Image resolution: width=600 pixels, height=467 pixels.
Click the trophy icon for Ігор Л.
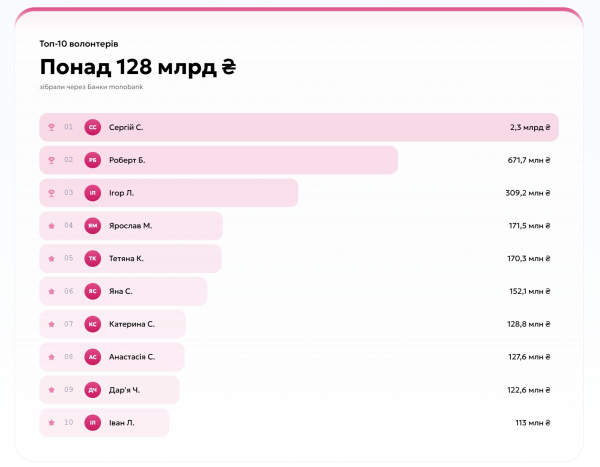51,193
